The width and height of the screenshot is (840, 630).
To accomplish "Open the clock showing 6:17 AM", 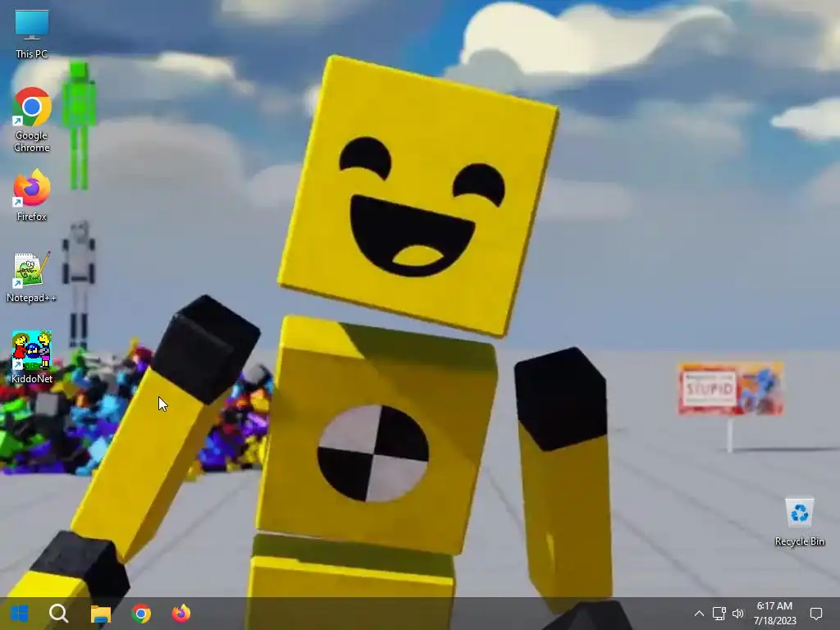I will pyautogui.click(x=774, y=614).
